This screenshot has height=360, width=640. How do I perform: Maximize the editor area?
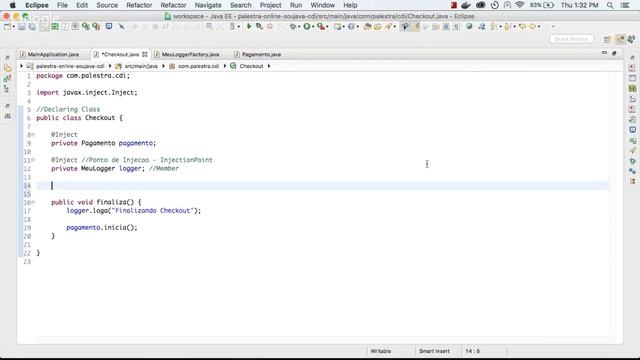point(614,53)
